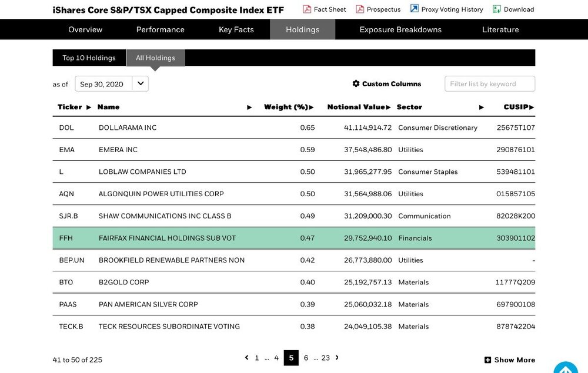The height and width of the screenshot is (373, 588).
Task: Click the Consumer Staples sector cell
Action: point(428,172)
